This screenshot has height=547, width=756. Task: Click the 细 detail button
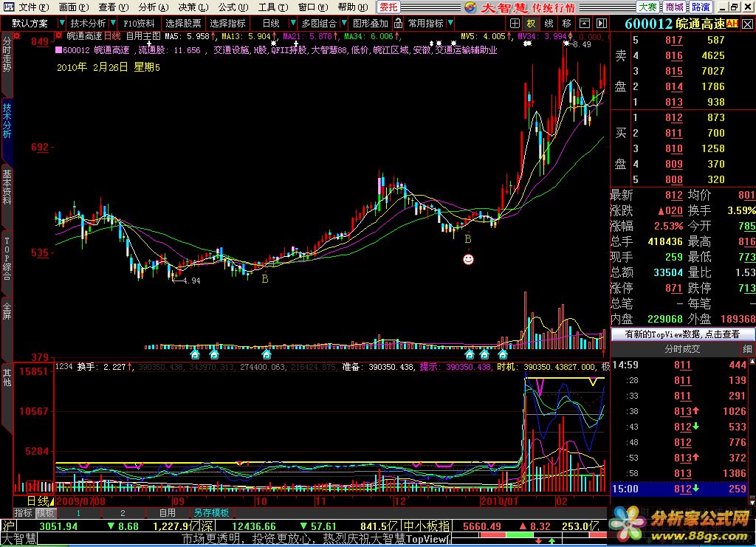pyautogui.click(x=747, y=349)
